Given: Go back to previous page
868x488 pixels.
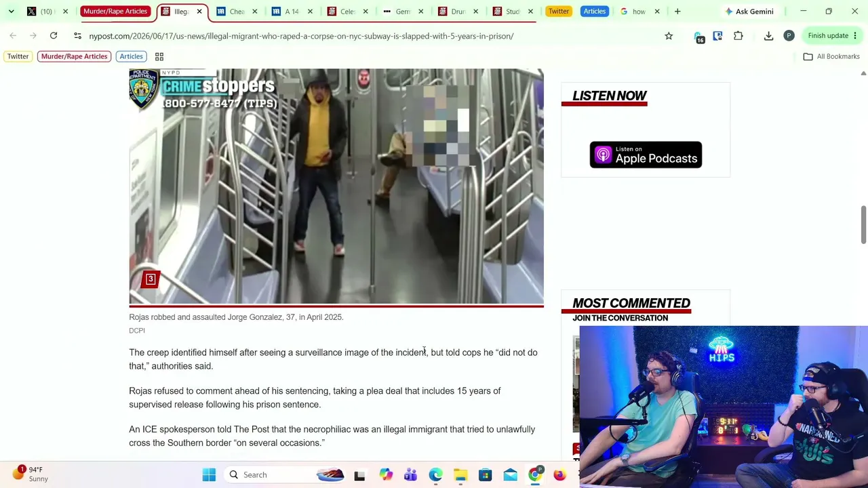Looking at the screenshot, I should pyautogui.click(x=13, y=36).
